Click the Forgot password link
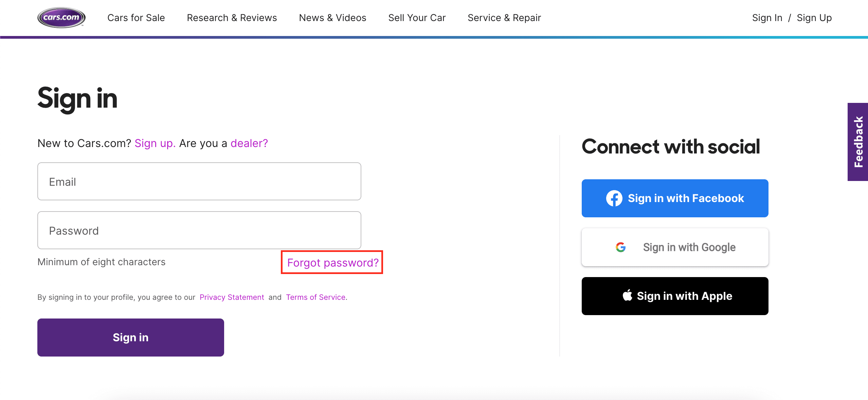This screenshot has height=400, width=868. click(333, 262)
